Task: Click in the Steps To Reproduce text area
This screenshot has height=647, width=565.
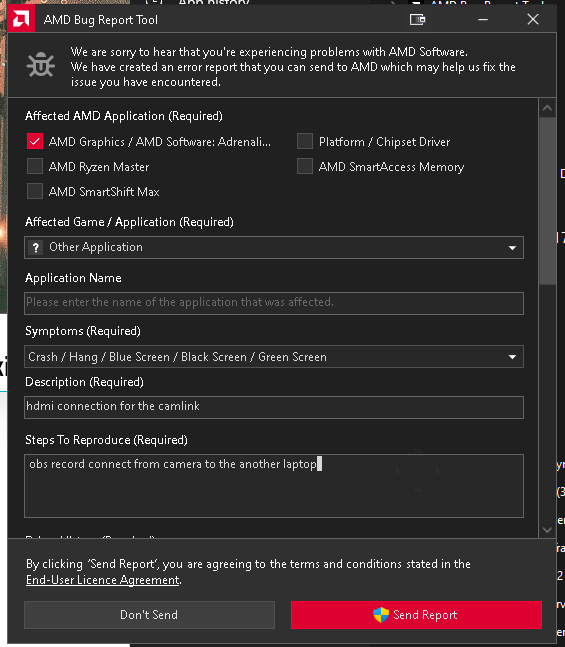Action: 274,486
